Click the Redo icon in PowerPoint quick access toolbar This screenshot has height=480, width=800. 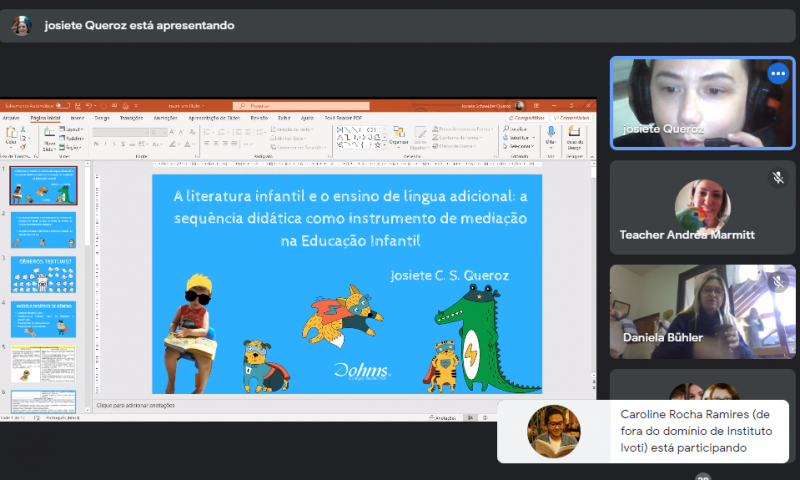[103, 106]
